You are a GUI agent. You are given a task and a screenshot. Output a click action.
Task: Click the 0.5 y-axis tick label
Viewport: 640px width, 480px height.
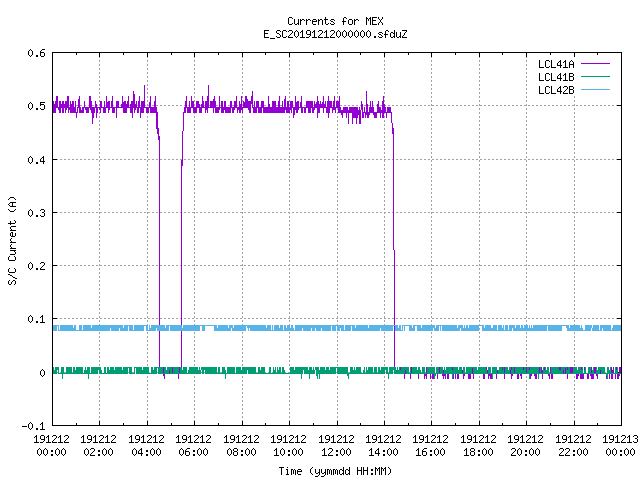[x=36, y=106]
